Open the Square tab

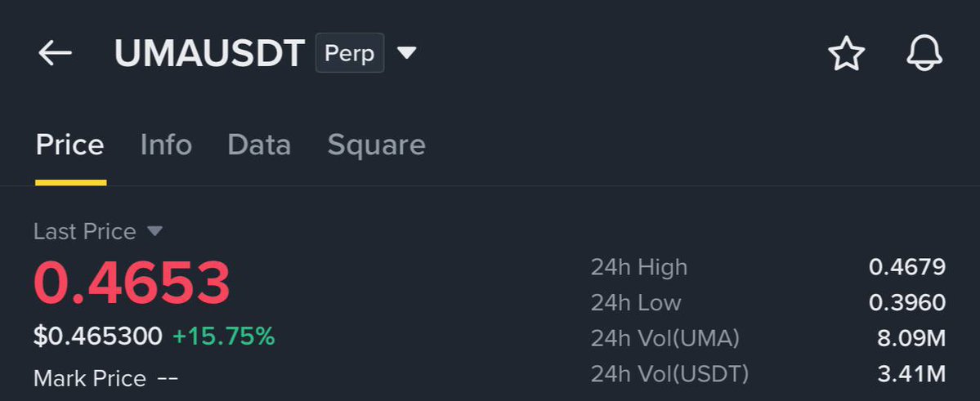coord(376,146)
